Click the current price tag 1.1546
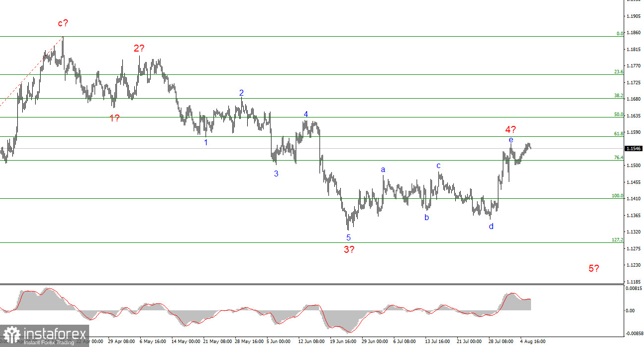644x347 pixels. click(635, 148)
